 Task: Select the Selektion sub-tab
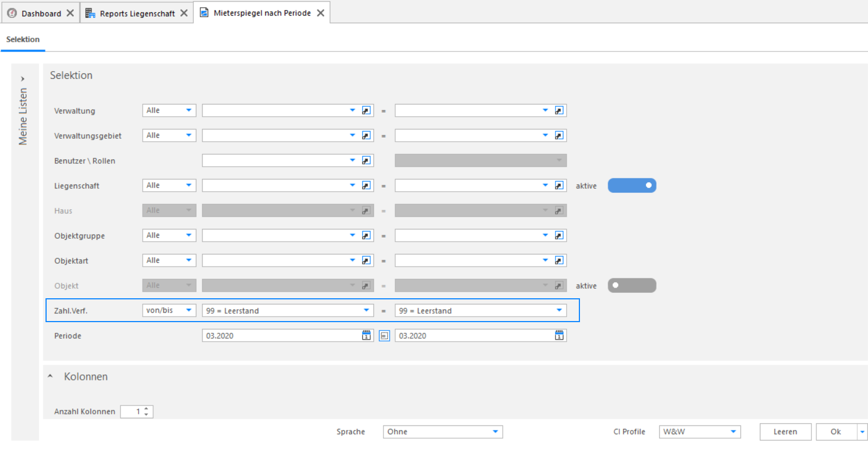coord(23,39)
